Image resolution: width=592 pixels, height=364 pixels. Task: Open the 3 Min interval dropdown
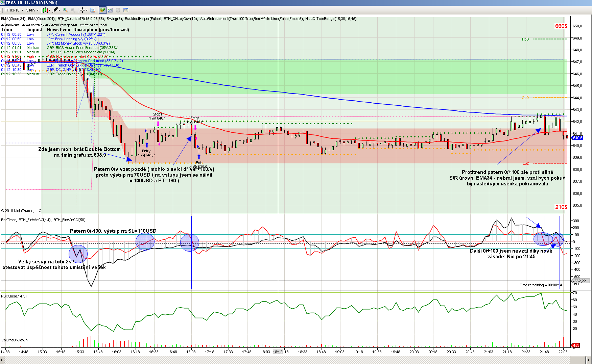32,10
